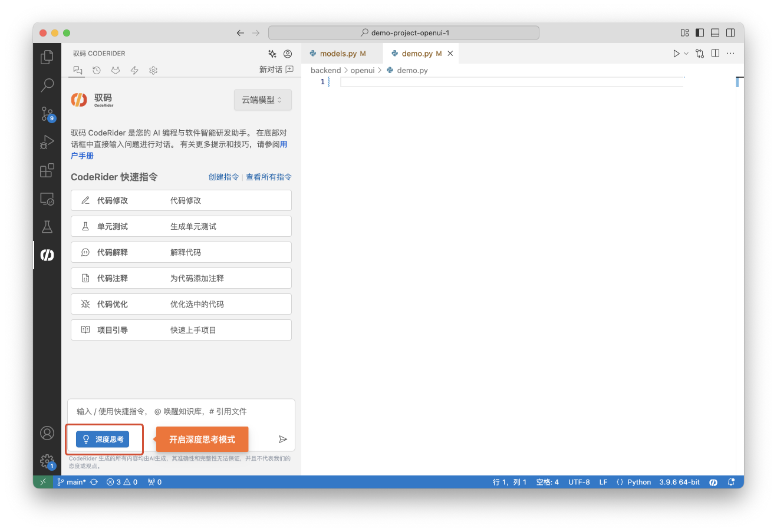The image size is (777, 532).
Task: Select the CodeRider icon in activity bar
Action: 47,255
